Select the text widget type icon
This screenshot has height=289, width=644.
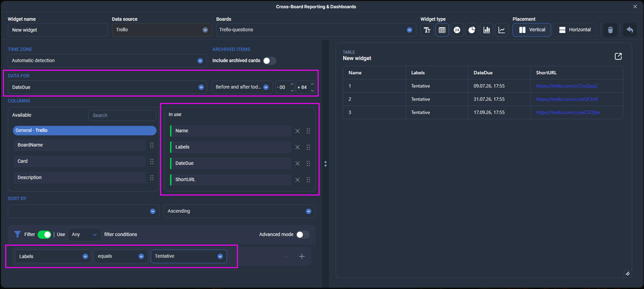coord(427,30)
